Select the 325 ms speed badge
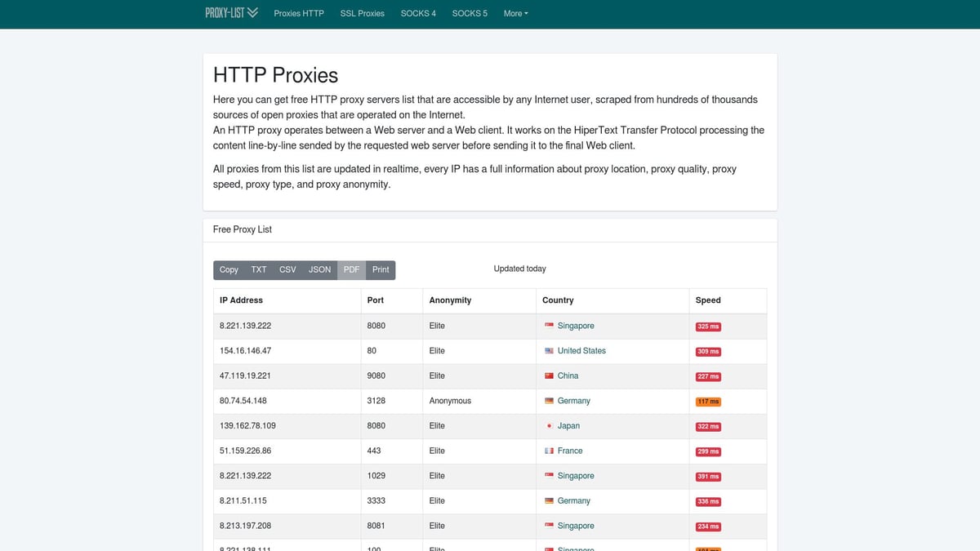 pos(708,327)
